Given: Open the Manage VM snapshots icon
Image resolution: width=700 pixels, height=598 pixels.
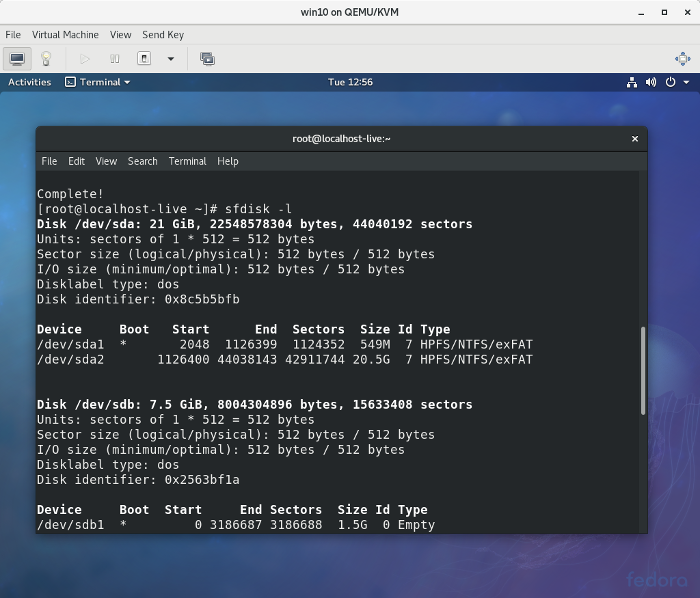Looking at the screenshot, I should point(207,59).
